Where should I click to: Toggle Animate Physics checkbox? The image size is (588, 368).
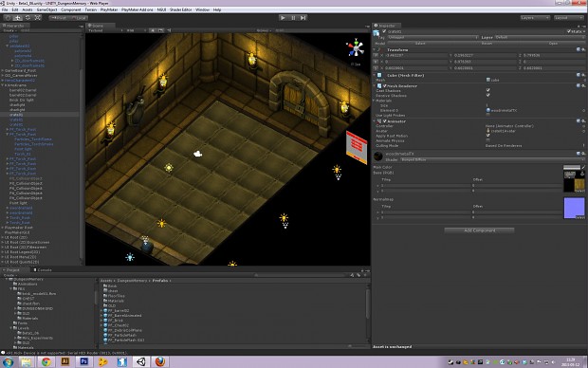point(487,140)
